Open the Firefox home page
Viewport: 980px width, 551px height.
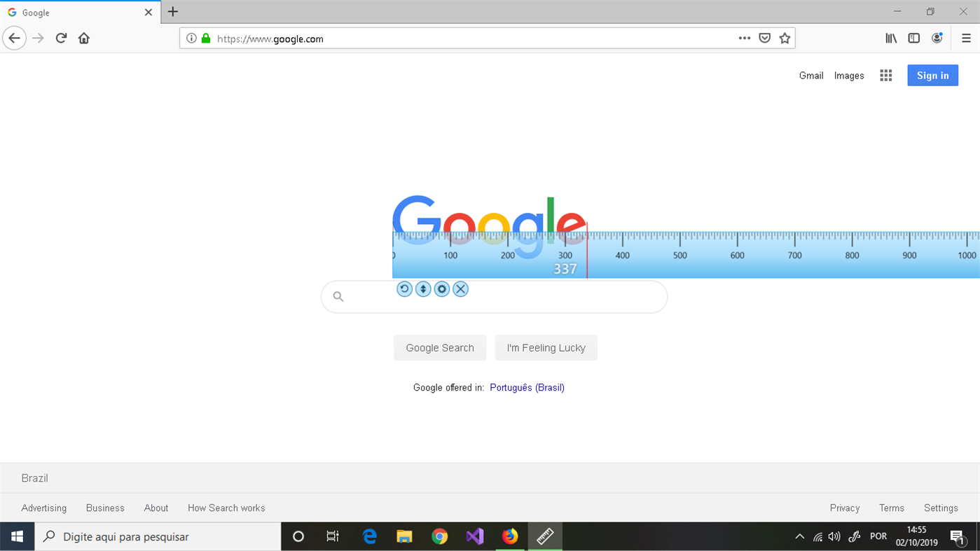pos(84,39)
